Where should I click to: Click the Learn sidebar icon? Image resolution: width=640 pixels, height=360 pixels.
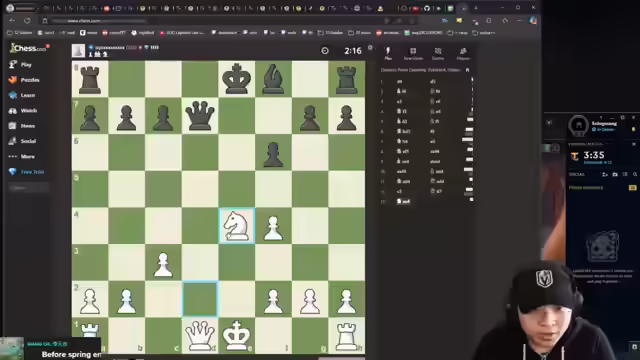point(13,95)
